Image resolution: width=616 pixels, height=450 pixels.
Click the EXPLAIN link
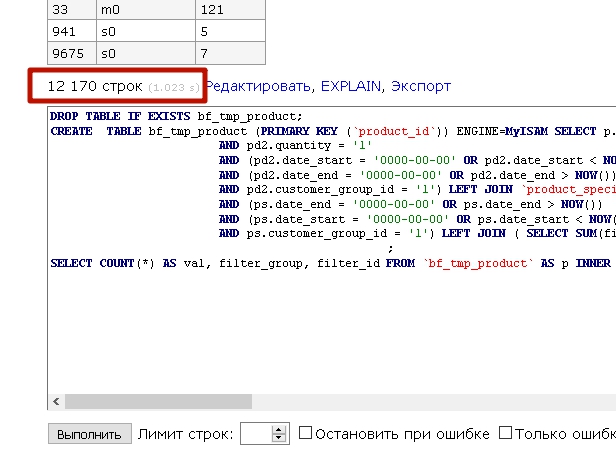click(351, 87)
